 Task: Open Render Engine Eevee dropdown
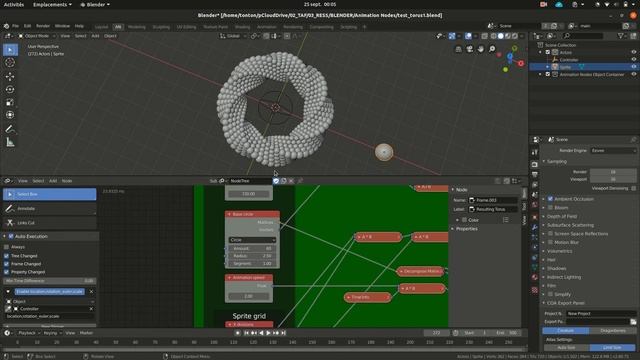point(613,151)
